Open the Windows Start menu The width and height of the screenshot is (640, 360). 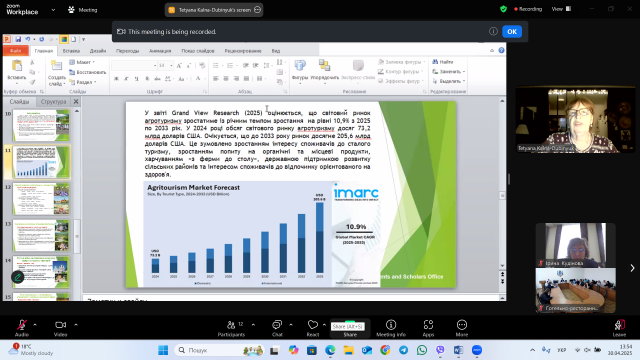pyautogui.click(x=163, y=350)
